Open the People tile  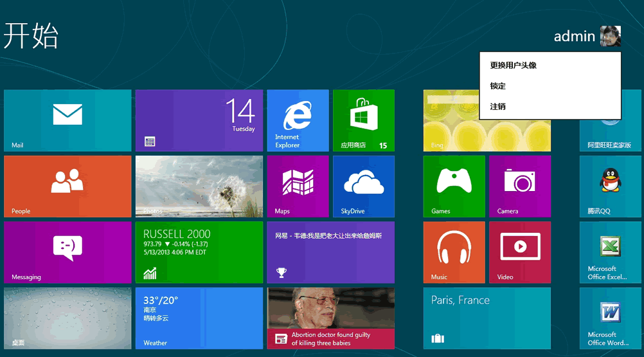pos(67,187)
